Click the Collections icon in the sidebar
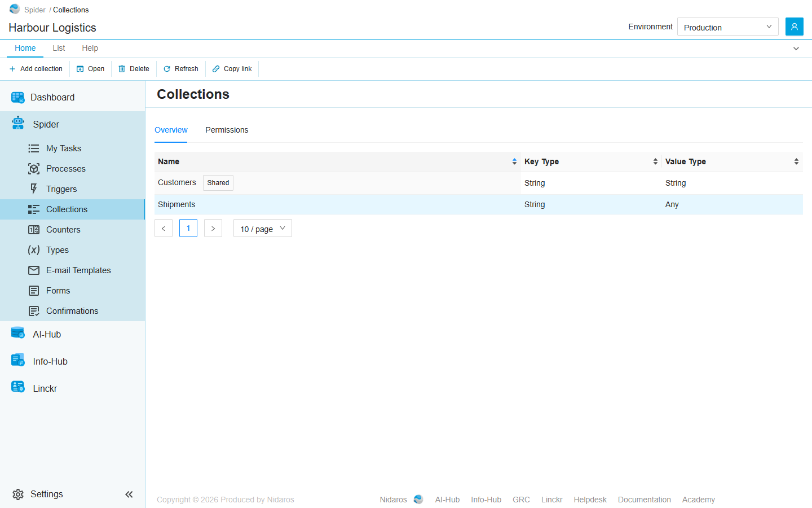This screenshot has height=508, width=812. pyautogui.click(x=34, y=209)
